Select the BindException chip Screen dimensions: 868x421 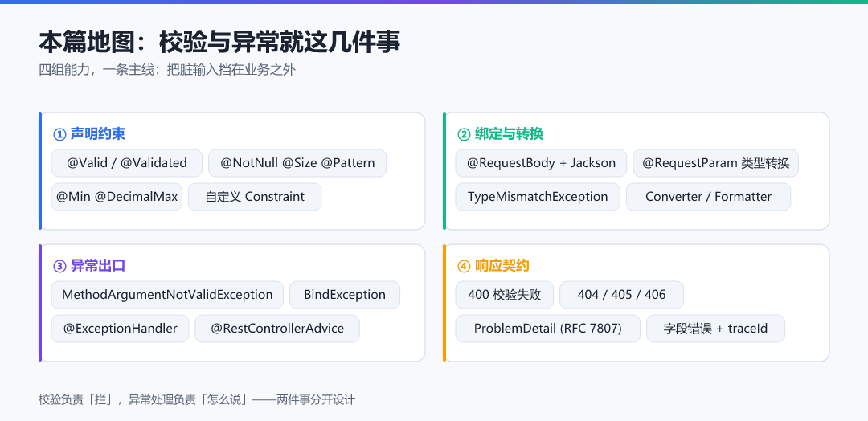344,295
